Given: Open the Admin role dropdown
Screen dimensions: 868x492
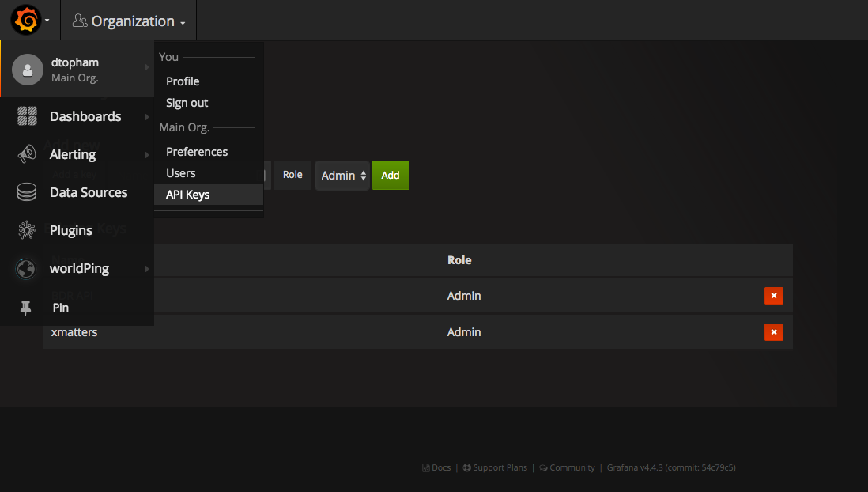Looking at the screenshot, I should click(342, 176).
